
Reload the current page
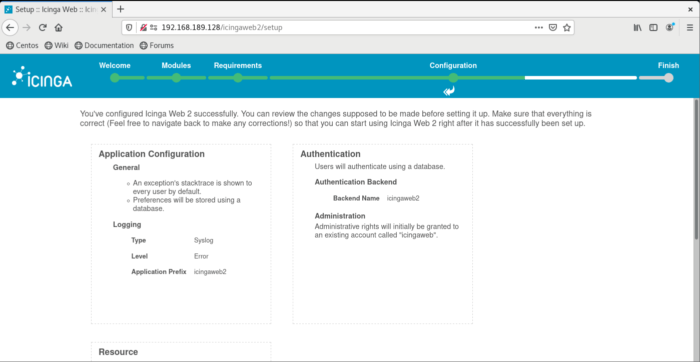(x=42, y=28)
